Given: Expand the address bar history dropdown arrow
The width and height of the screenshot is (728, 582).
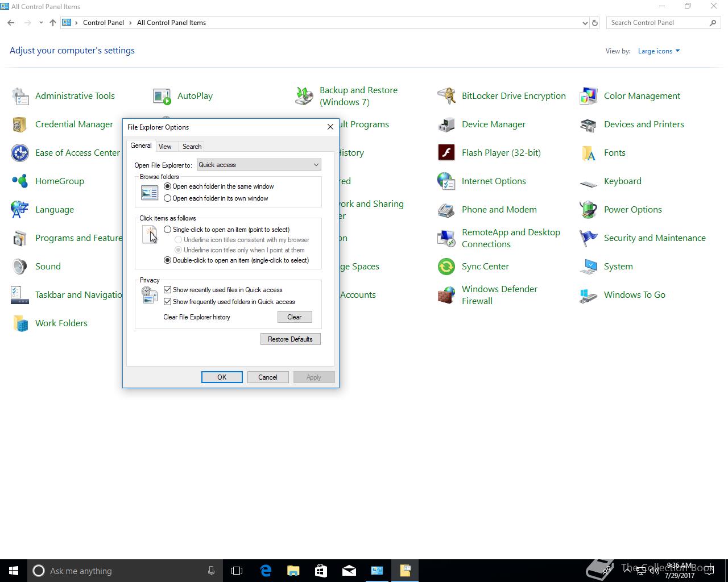Looking at the screenshot, I should (585, 23).
